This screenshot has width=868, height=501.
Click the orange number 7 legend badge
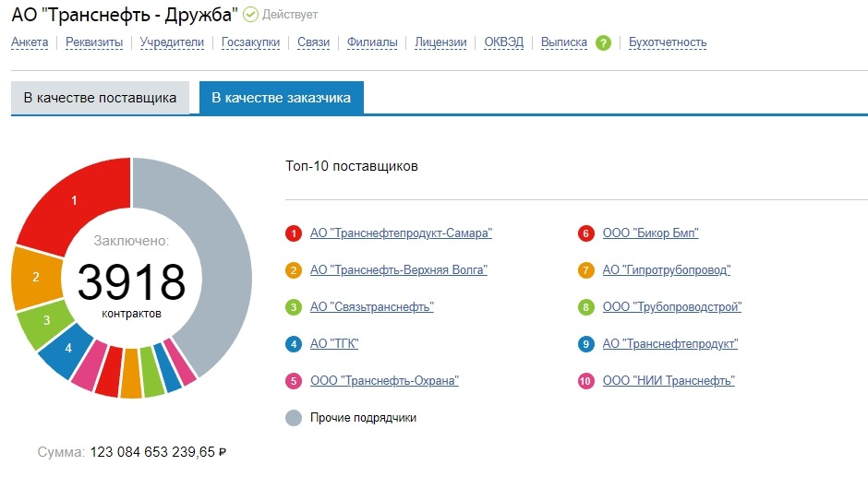tap(585, 270)
